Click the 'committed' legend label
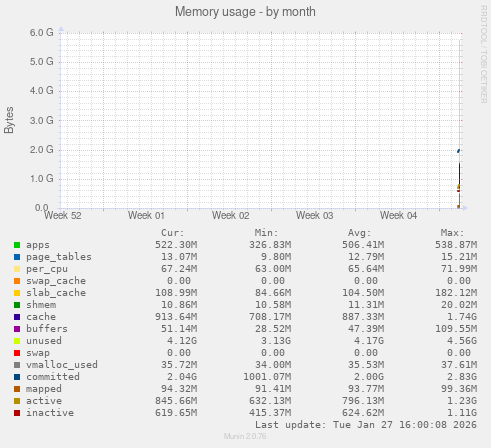Viewport: 491px width, 448px height. pyautogui.click(x=53, y=377)
